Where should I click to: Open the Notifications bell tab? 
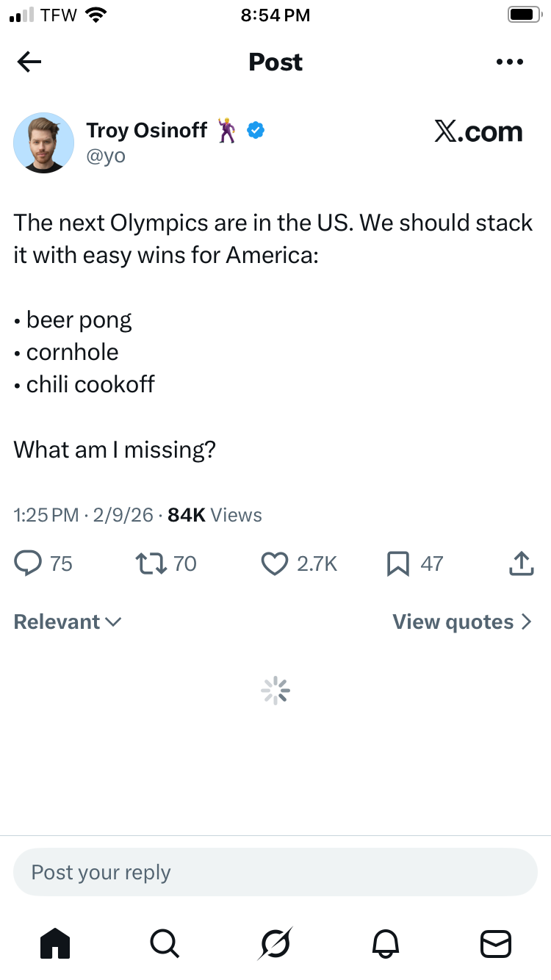click(x=386, y=943)
